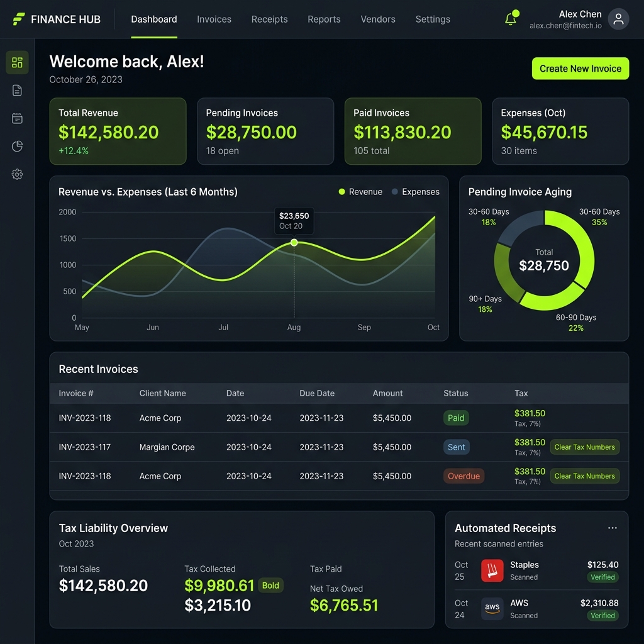Open the pie chart reports sidebar icon
Image resolution: width=644 pixels, height=644 pixels.
[x=17, y=147]
